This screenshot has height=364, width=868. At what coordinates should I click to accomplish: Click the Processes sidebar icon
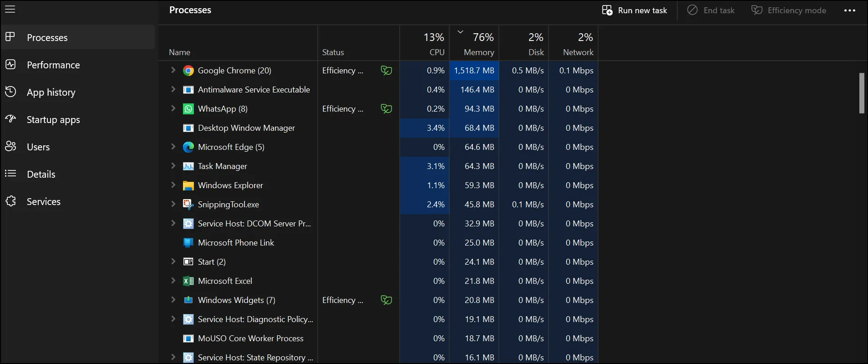pos(10,37)
